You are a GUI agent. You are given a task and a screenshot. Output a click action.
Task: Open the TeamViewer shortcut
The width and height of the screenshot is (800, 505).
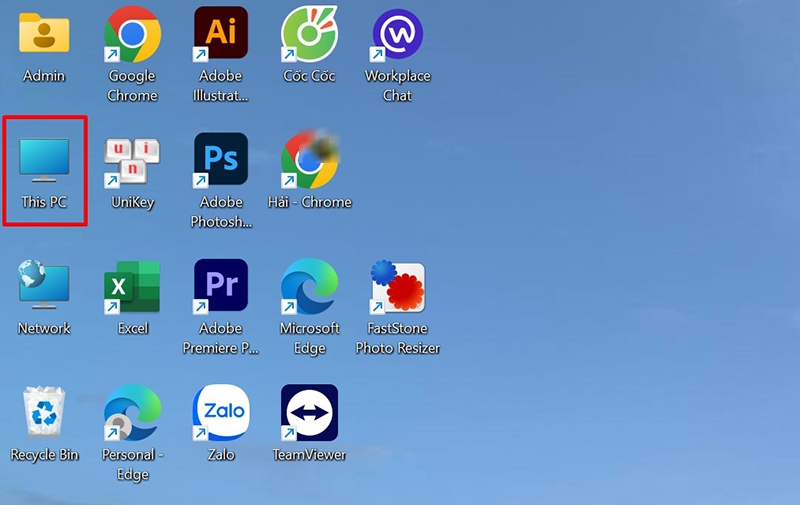pyautogui.click(x=309, y=412)
